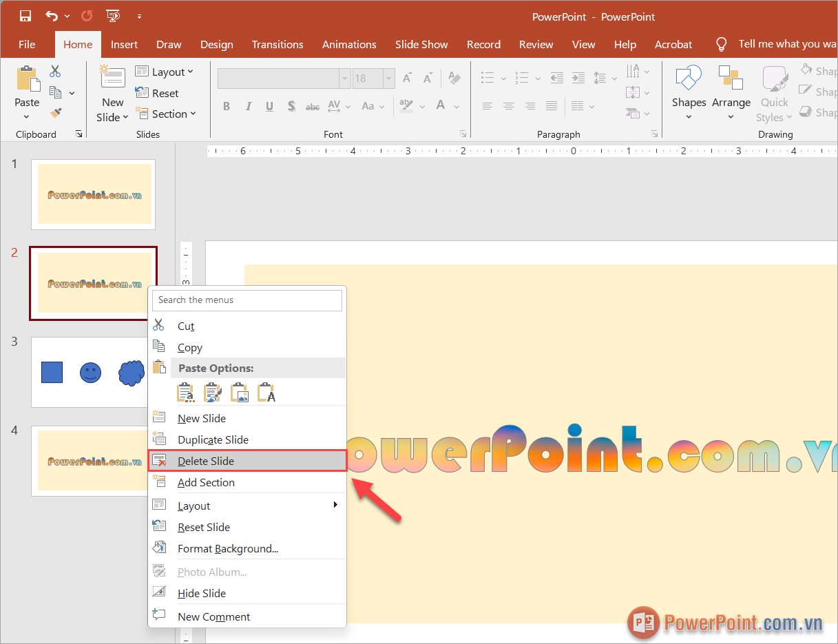Toggle Italic formatting button
The image size is (838, 644).
pos(248,106)
